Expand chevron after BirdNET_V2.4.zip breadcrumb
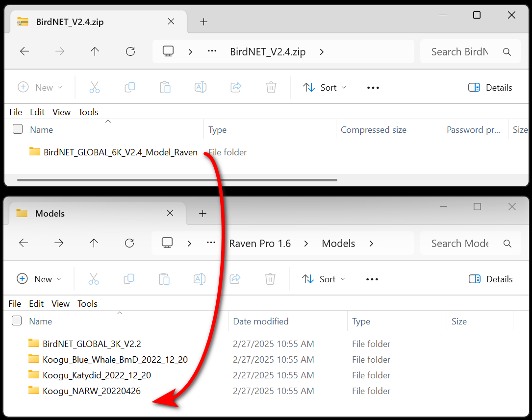532x420 pixels. click(x=321, y=52)
